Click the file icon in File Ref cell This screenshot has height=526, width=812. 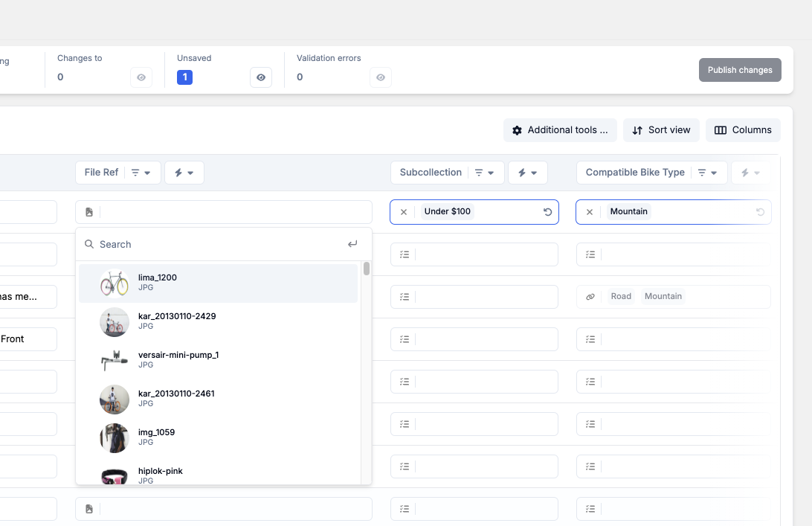pos(89,212)
